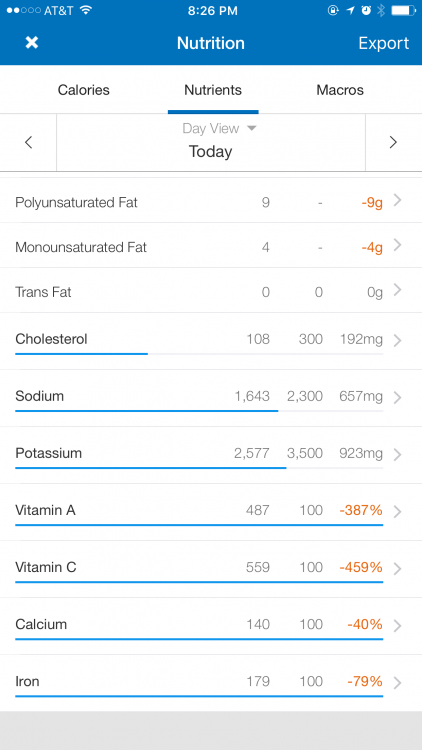
Task: Expand the Potassium row chevron
Action: (x=397, y=454)
